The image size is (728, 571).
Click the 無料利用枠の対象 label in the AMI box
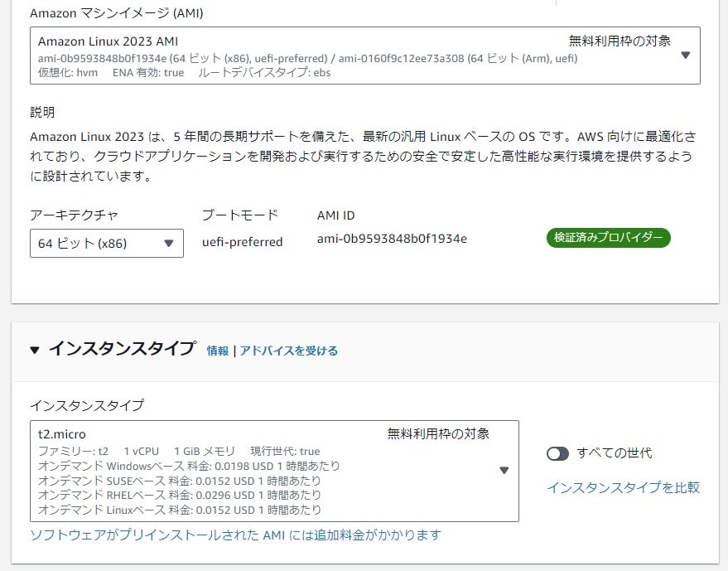pos(620,41)
